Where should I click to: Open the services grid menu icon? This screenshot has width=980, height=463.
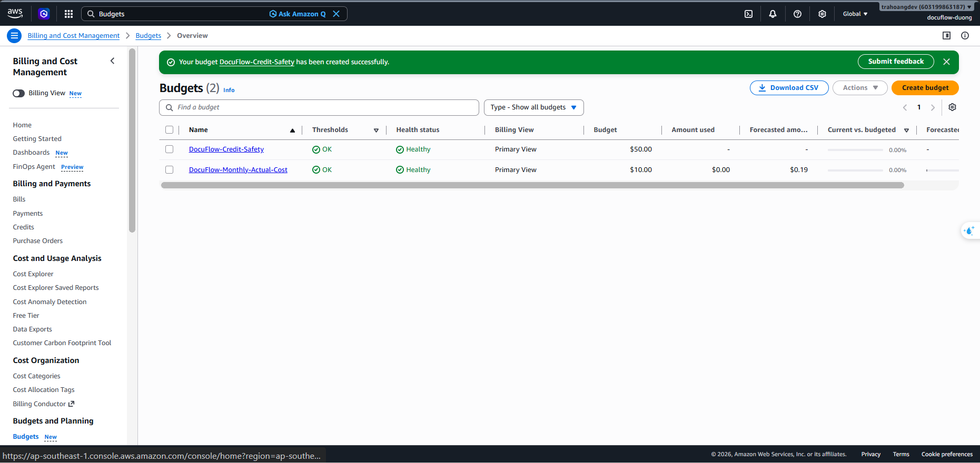tap(68, 14)
